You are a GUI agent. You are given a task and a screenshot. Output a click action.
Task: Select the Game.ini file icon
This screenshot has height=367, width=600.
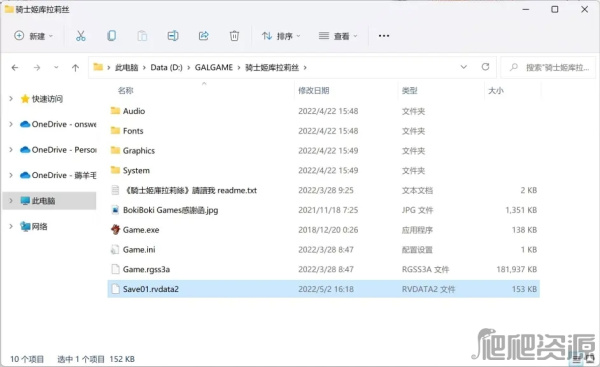115,250
